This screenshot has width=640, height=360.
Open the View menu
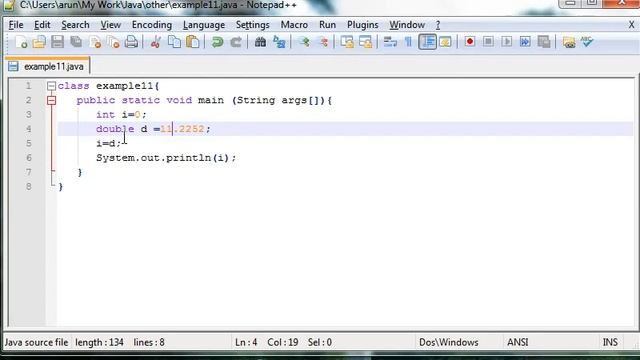point(111,25)
